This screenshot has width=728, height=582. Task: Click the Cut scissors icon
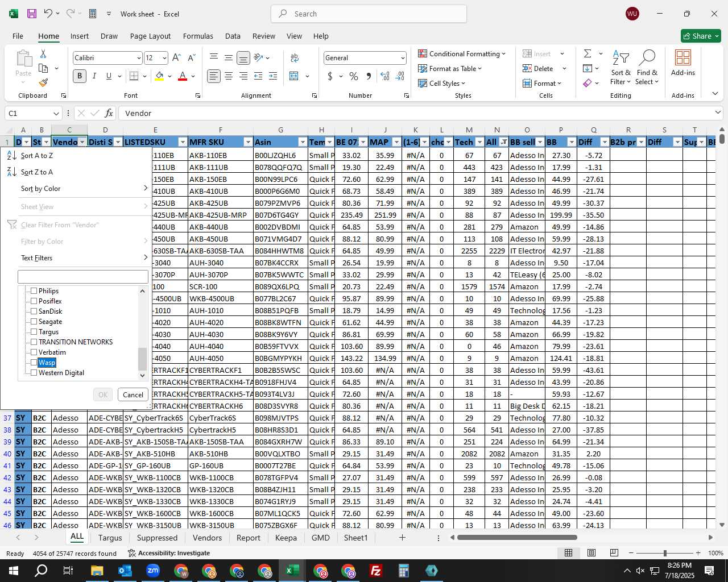tap(43, 53)
